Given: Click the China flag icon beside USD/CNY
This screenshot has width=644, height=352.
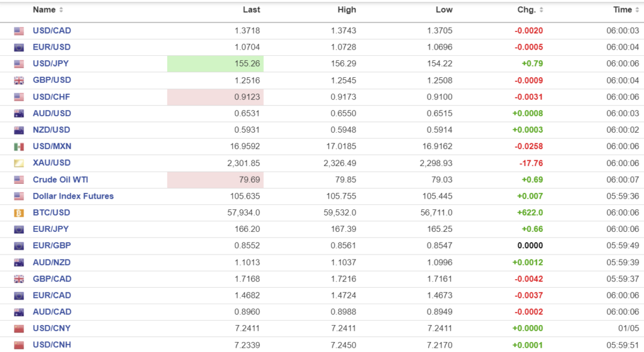Looking at the screenshot, I should pyautogui.click(x=19, y=328).
